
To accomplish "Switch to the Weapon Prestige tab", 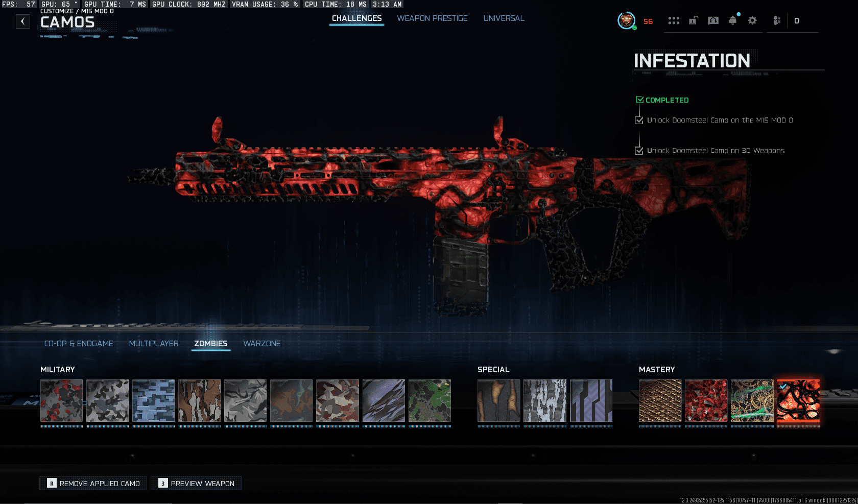I will pos(432,18).
